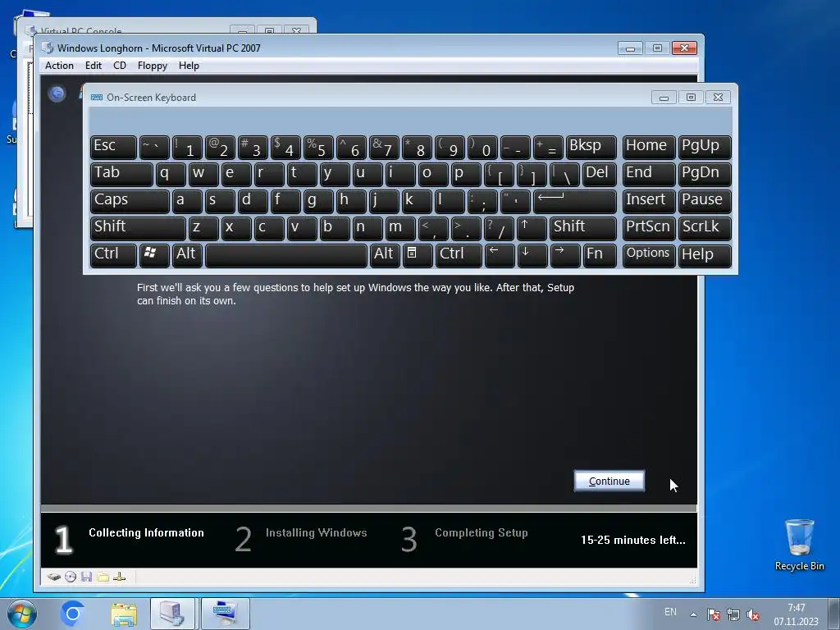Click Help key on the On-Screen Keyboard
840x630 pixels.
coord(705,255)
